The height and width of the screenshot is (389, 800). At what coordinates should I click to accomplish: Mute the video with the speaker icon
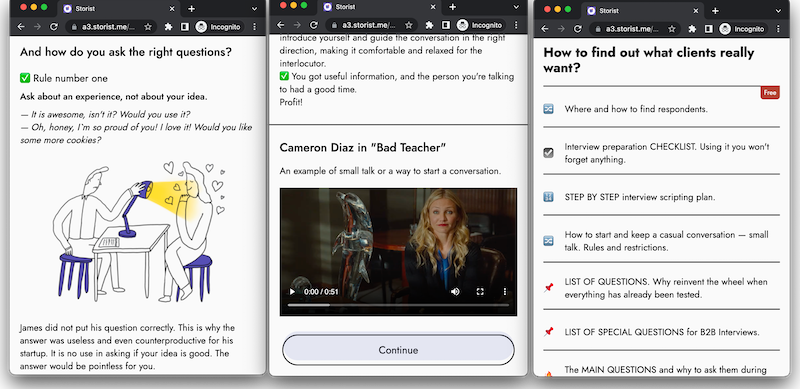coord(455,291)
